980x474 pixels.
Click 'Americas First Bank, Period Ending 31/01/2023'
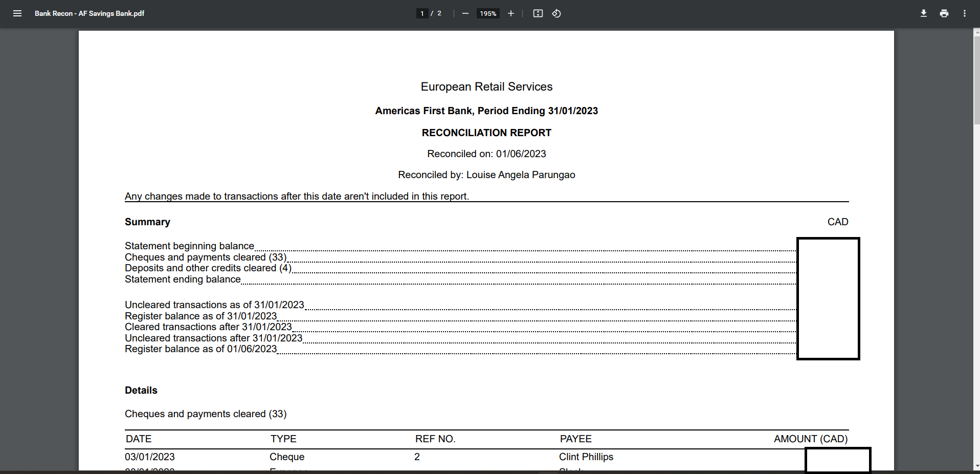pos(486,111)
